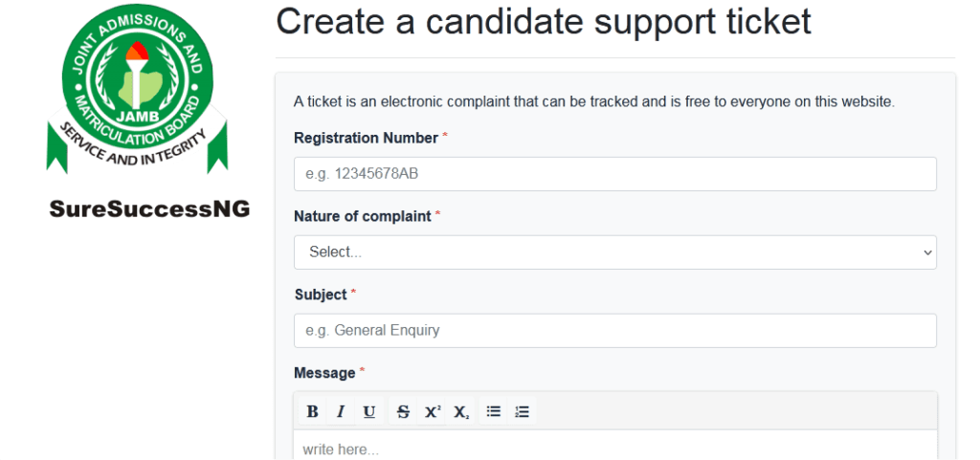Click the Create a candidate support ticket heading
The height and width of the screenshot is (460, 980).
click(x=543, y=22)
